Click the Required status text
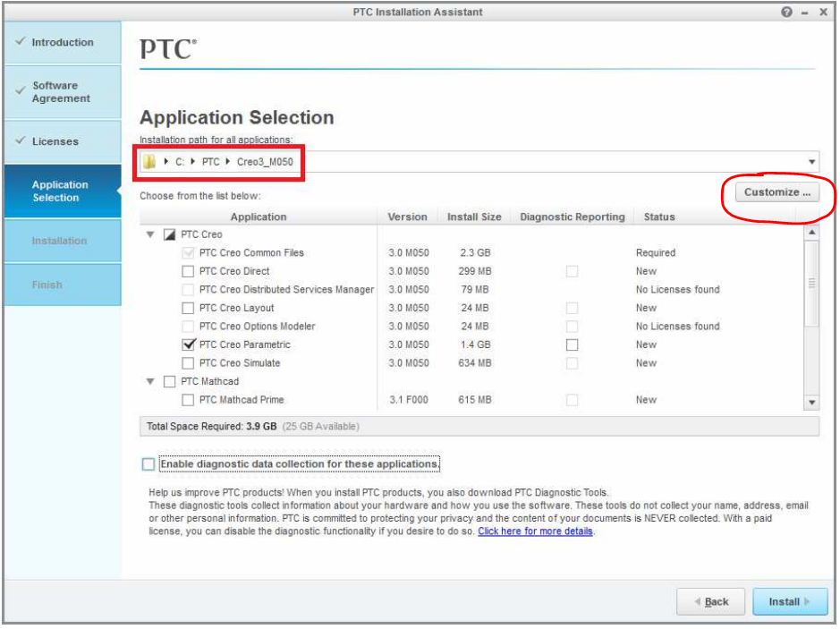Screen dimensions: 840x629 (655, 253)
